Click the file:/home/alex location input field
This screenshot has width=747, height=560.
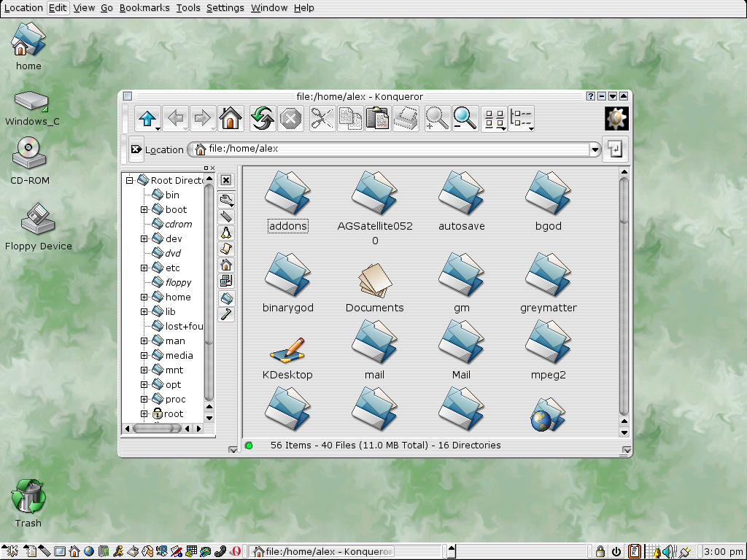[x=390, y=149]
